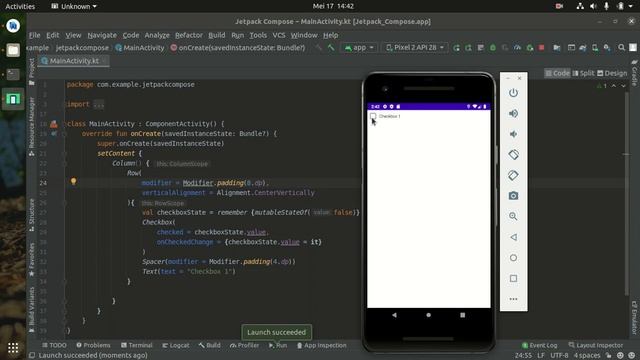Open the Edit menu
Screen dimensions: 640x360
tap(53, 35)
